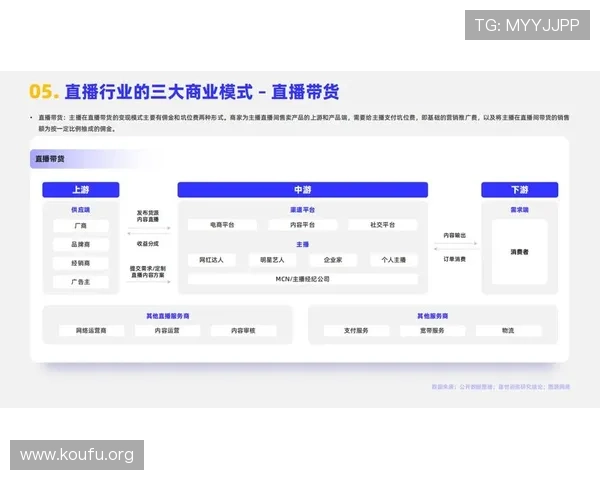The image size is (600, 480).
Task: Click the 内容运营 box
Action: click(x=167, y=330)
